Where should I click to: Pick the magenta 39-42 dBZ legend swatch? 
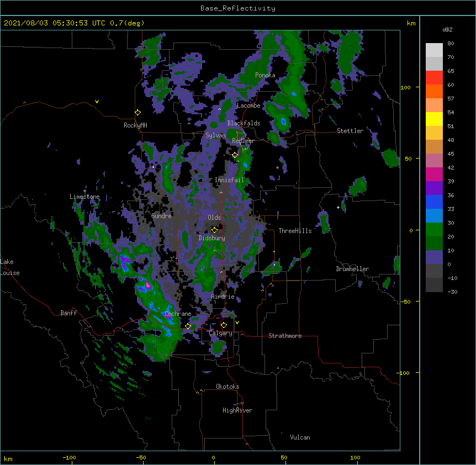coord(434,174)
